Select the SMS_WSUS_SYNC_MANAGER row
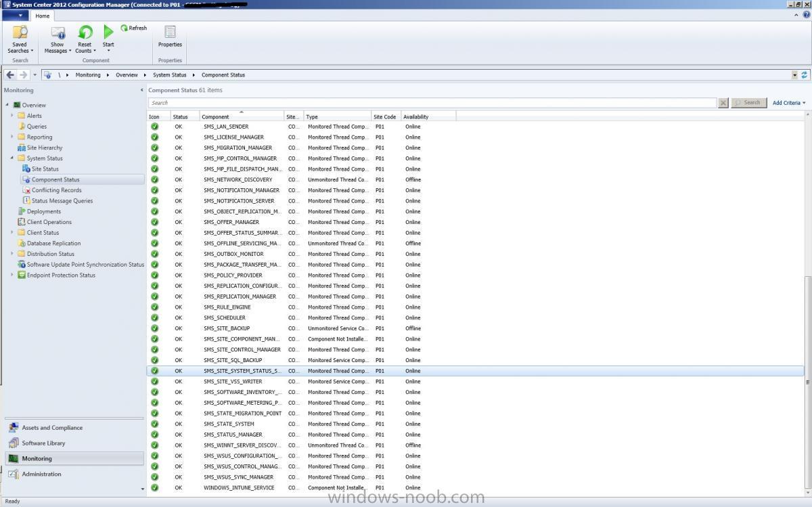812x507 pixels. pyautogui.click(x=475, y=477)
